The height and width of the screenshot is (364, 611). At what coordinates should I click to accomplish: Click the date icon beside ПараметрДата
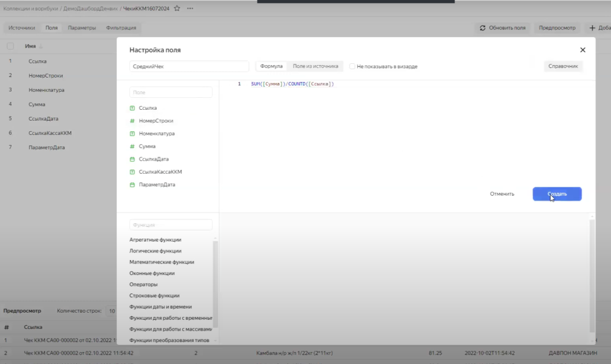point(132,185)
